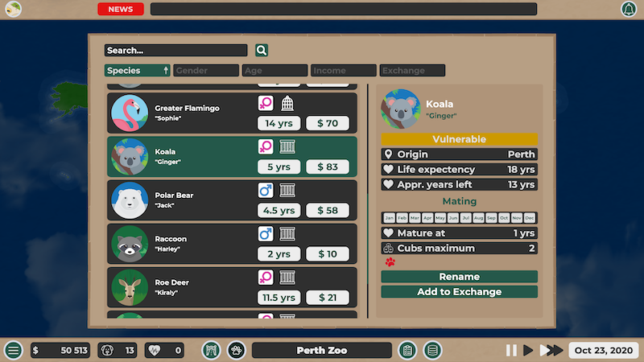Screen dimensions: 644x362
Task: Open the hamburger menu in bottom bar
Action: tap(13, 351)
